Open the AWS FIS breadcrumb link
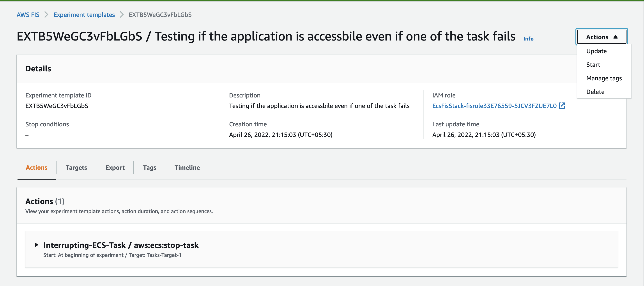644x286 pixels. click(x=28, y=15)
